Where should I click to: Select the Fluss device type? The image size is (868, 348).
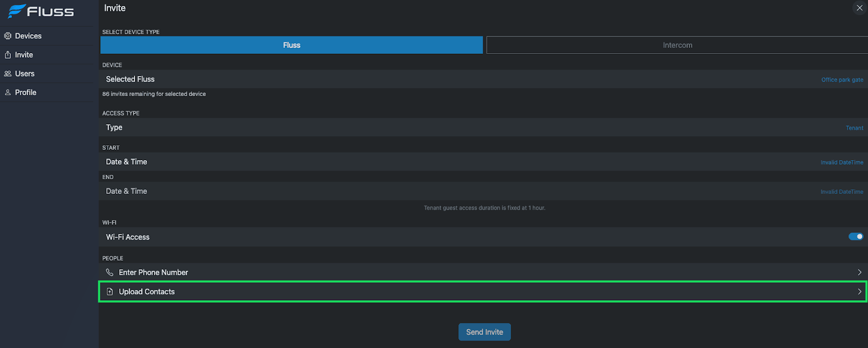(291, 45)
